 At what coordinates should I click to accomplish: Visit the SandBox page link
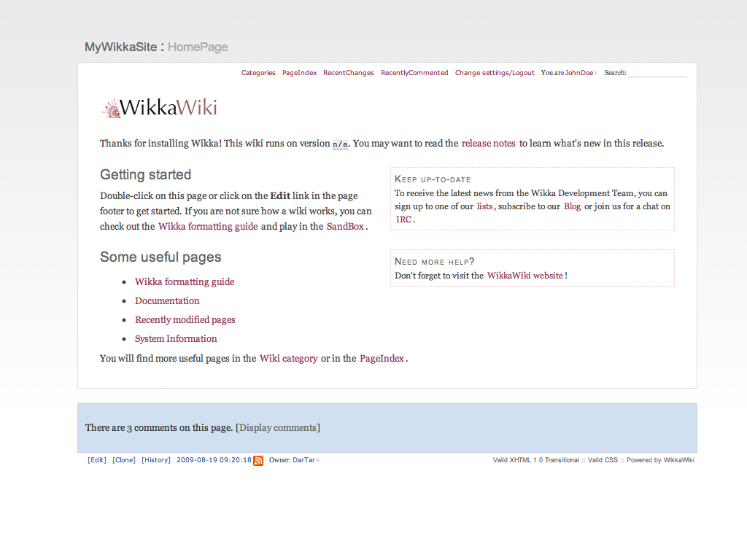[345, 226]
